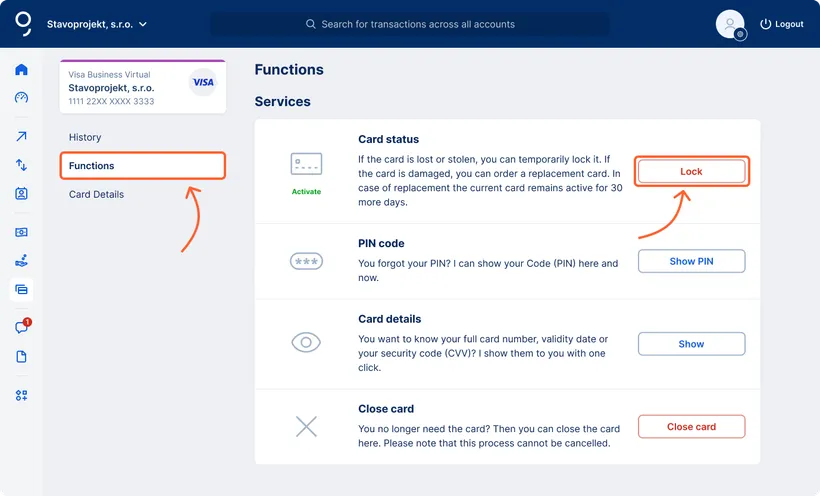Expand the Stavoprojekt, s.r.o. account dropdown
Screen dimensions: 820x496
[97, 24]
